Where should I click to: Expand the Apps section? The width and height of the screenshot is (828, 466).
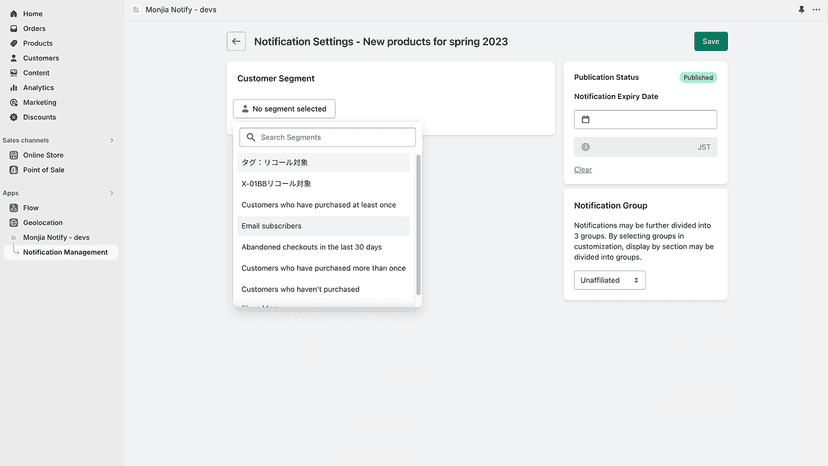pos(111,193)
